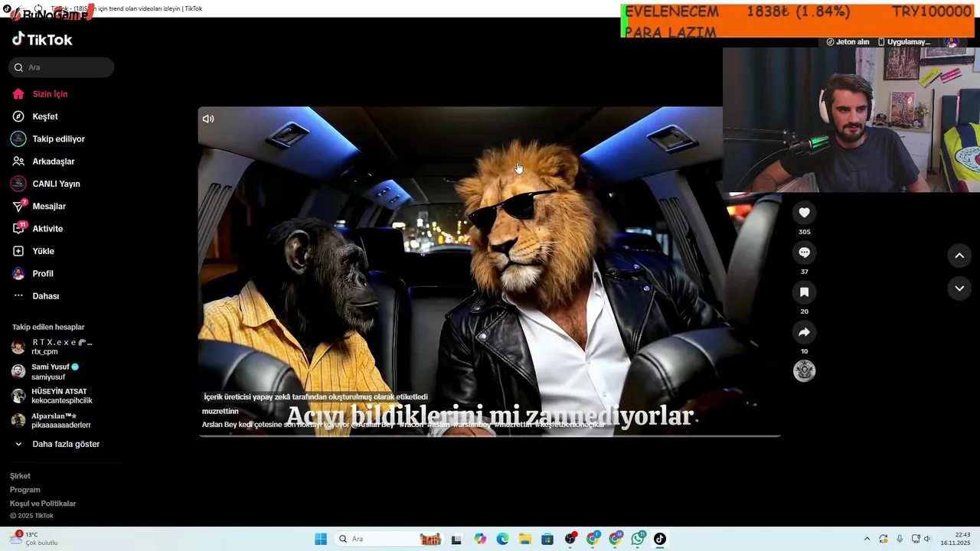Click the Aktivite chat icon

[x=18, y=229]
